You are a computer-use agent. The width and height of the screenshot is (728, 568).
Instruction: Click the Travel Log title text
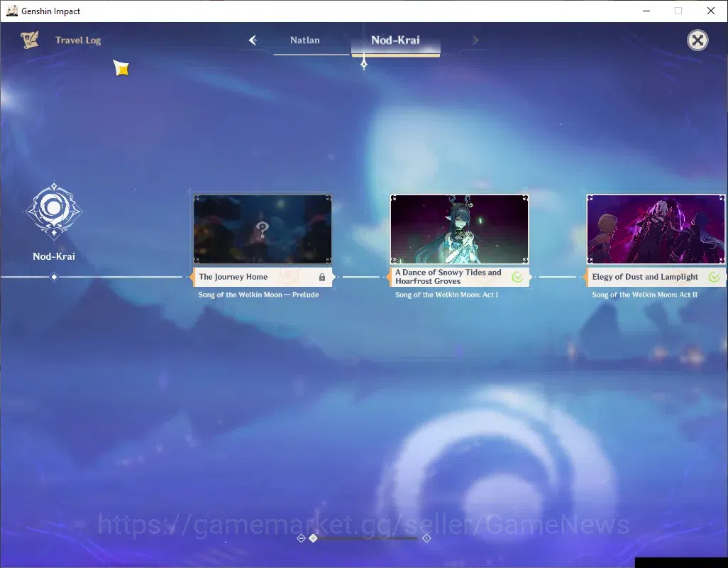(78, 40)
